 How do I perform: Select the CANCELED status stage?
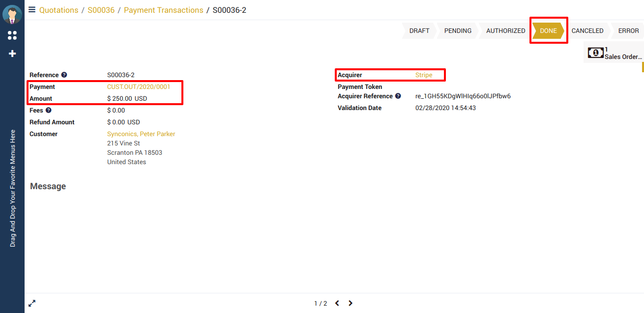587,31
